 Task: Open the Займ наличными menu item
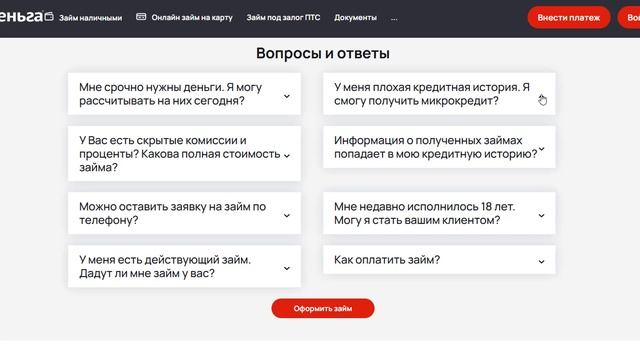tap(90, 18)
